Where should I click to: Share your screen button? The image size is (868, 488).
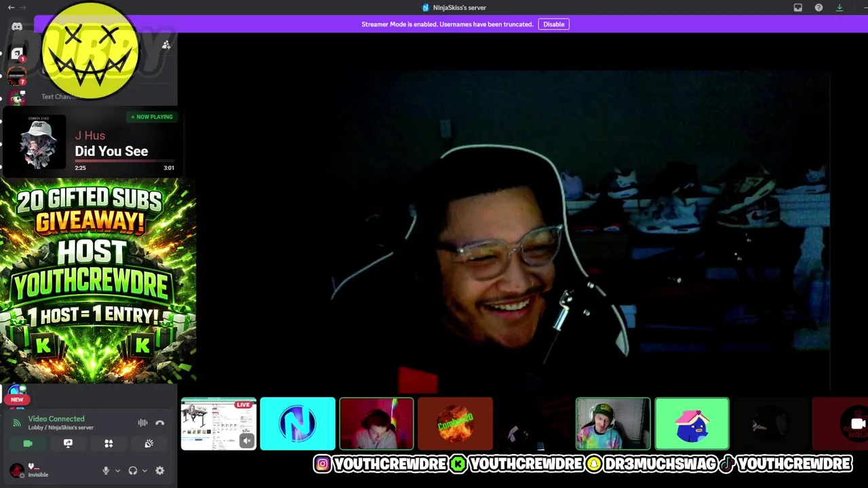point(68,443)
